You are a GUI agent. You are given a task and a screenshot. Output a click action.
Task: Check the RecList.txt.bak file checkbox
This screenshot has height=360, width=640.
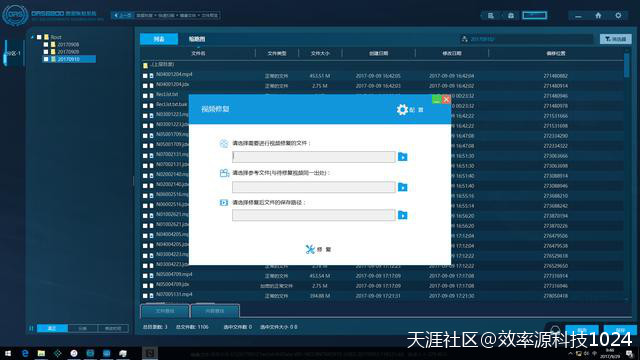pyautogui.click(x=145, y=106)
